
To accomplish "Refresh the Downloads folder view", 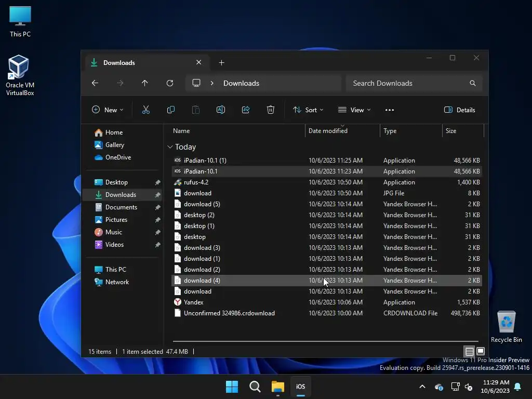I will click(170, 83).
